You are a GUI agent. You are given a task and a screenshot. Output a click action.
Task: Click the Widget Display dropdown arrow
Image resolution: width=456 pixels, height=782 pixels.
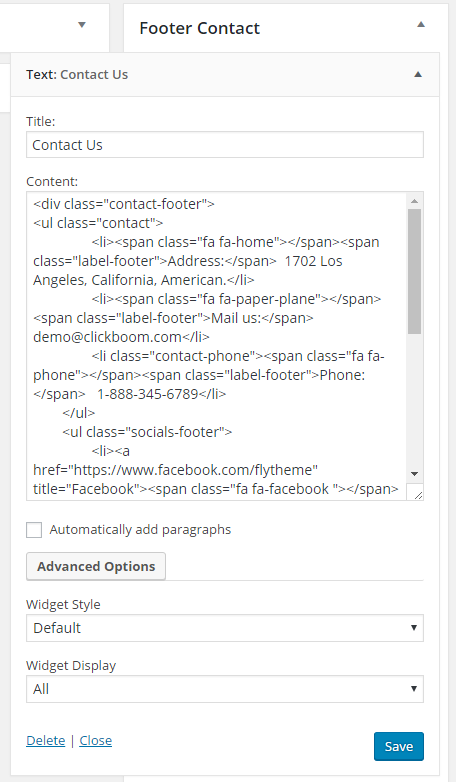point(414,689)
